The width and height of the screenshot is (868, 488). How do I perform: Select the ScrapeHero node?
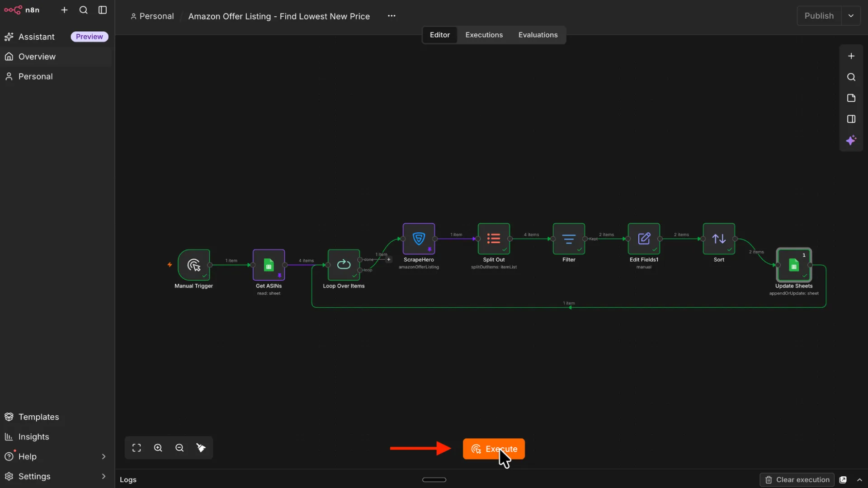coord(419,239)
